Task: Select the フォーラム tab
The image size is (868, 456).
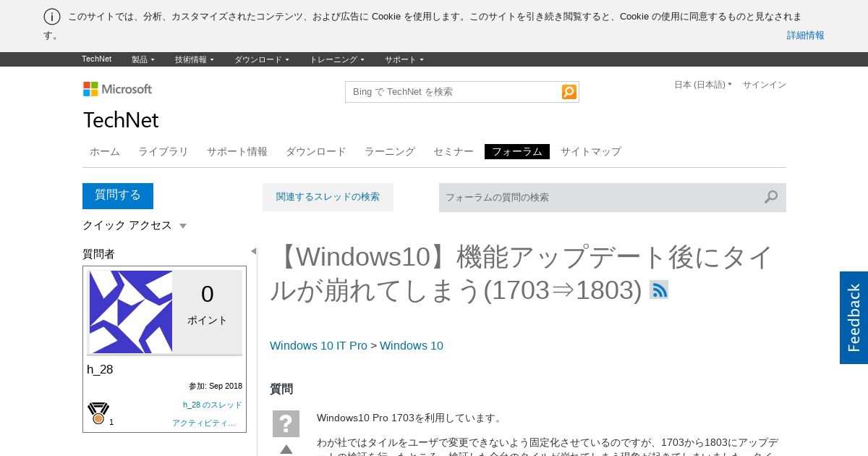Action: coord(517,151)
